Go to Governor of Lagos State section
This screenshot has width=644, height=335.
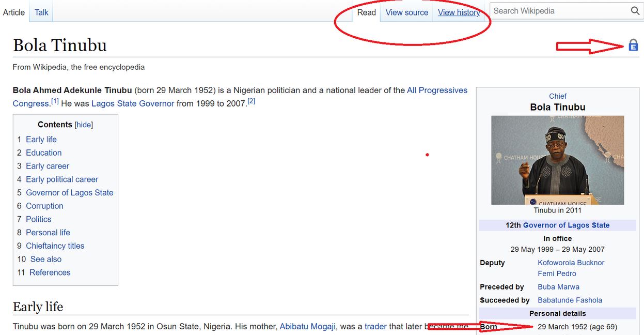(69, 192)
